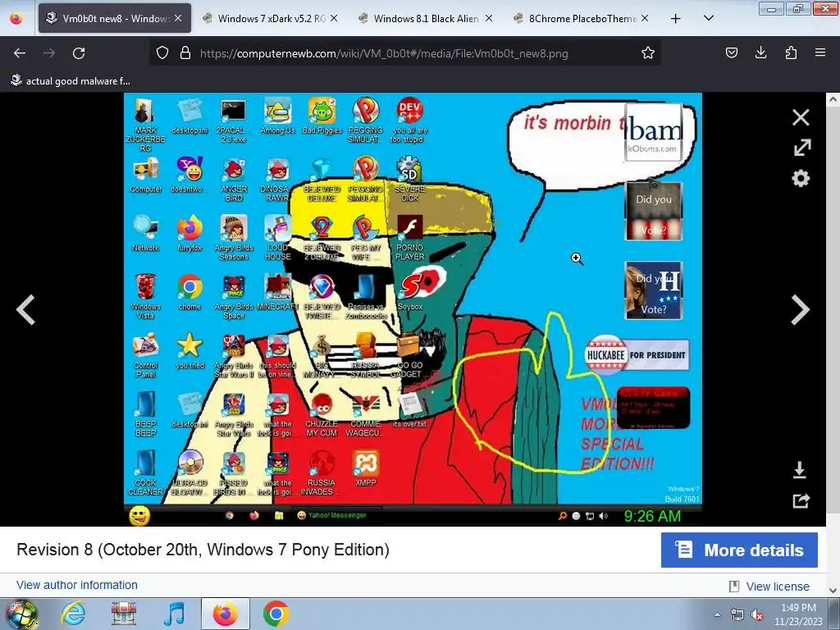Switch to Windows 8.1 Black Alien tab
This screenshot has height=630, width=840.
coord(426,18)
